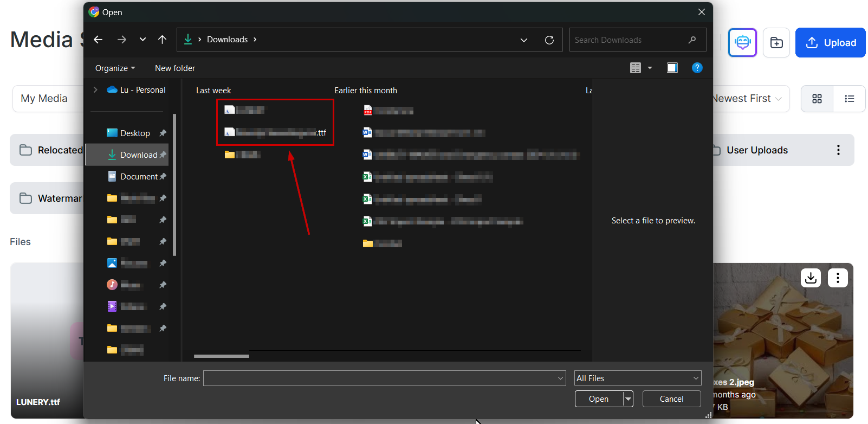Cancel the Open dialog

[x=672, y=399]
